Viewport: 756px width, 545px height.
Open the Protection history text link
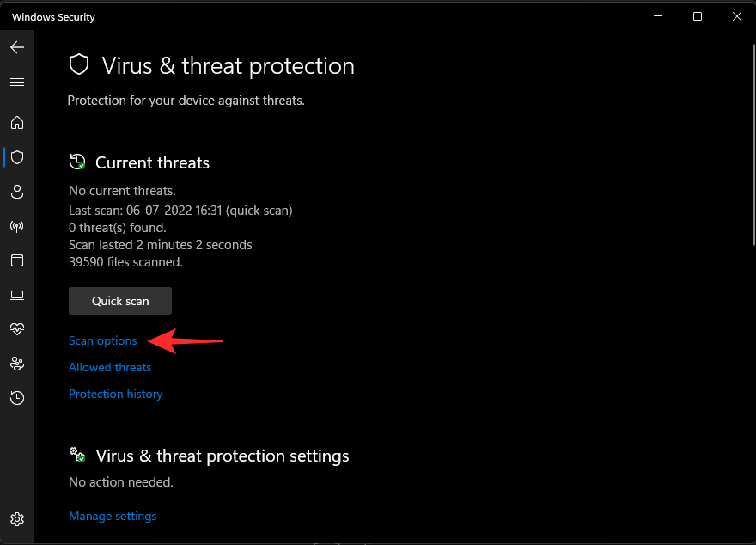[x=116, y=395]
